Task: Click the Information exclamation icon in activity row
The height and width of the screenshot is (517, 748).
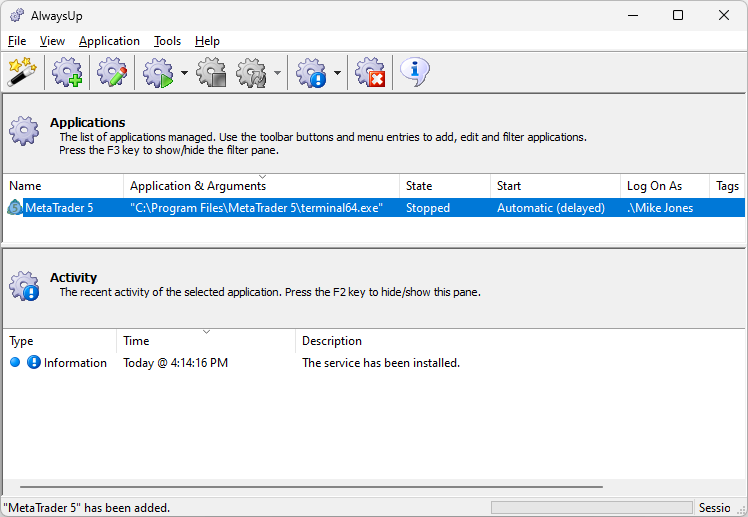Action: click(x=33, y=362)
